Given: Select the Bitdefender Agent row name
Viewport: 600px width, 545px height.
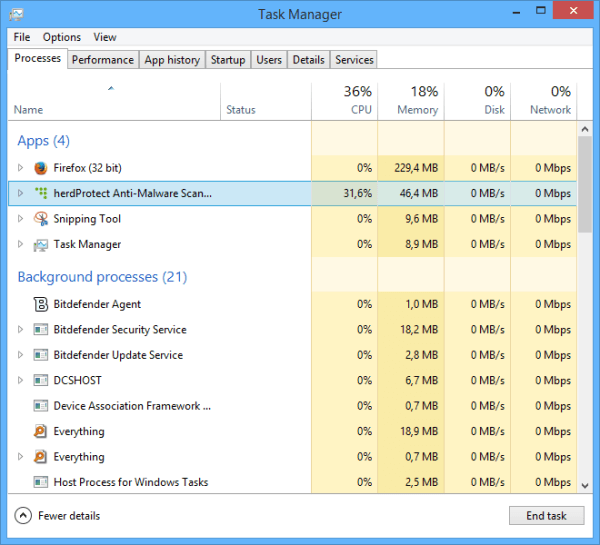Looking at the screenshot, I should pos(97,304).
